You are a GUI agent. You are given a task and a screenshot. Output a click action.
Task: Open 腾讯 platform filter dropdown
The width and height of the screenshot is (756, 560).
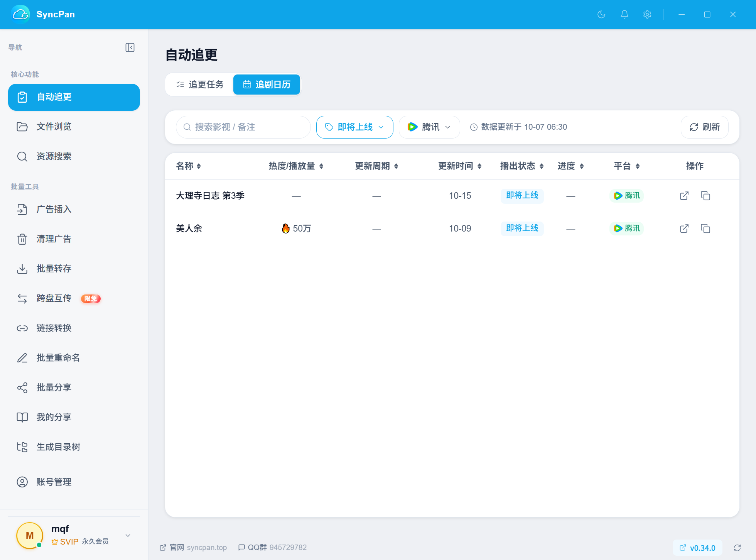[x=429, y=127]
